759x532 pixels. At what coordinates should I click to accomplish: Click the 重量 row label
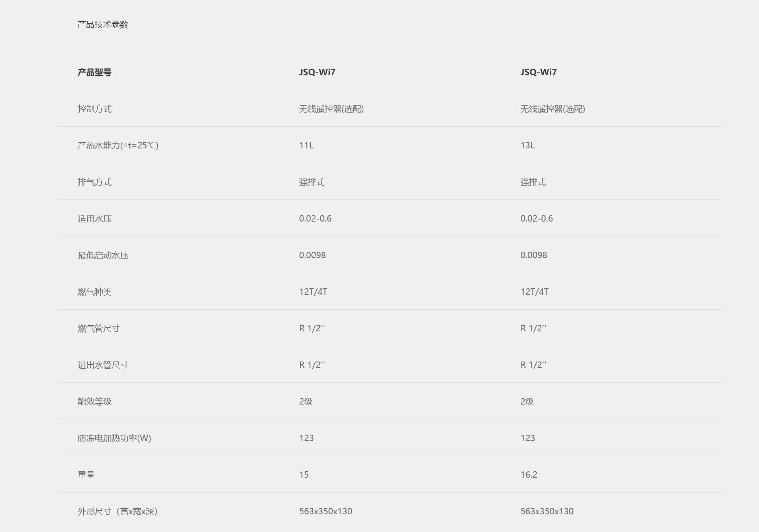(86, 475)
